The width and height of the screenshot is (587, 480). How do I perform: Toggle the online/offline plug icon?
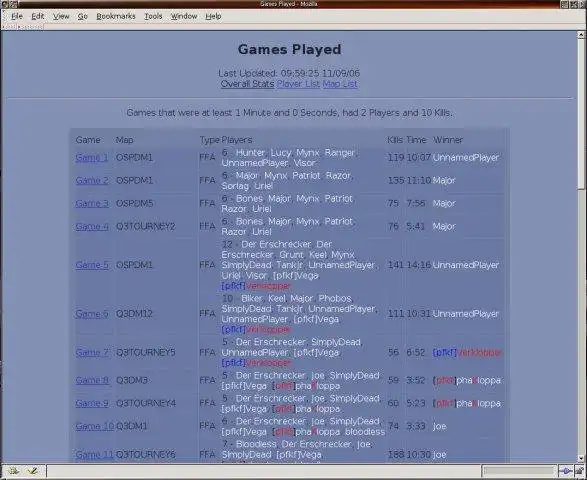(x=565, y=471)
